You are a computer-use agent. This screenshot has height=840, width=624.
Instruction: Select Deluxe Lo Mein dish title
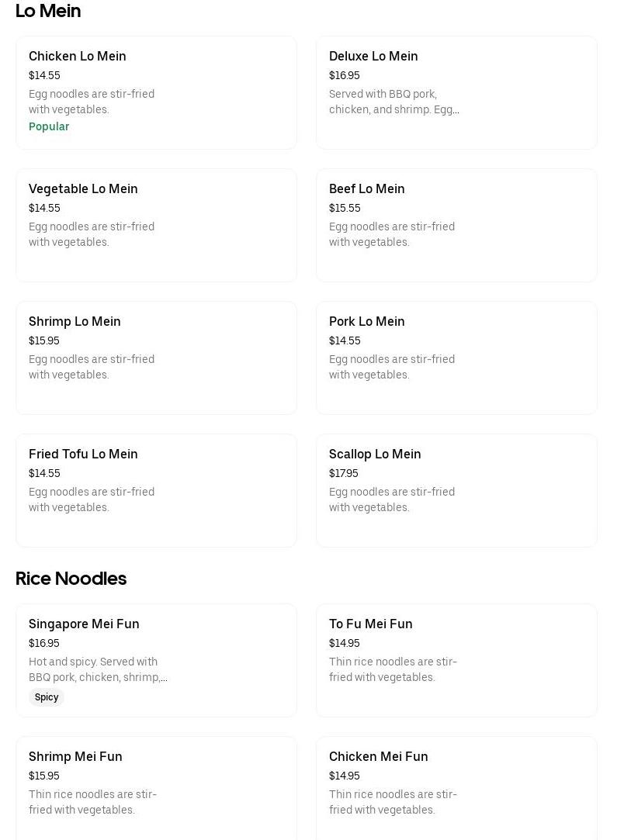click(x=373, y=57)
